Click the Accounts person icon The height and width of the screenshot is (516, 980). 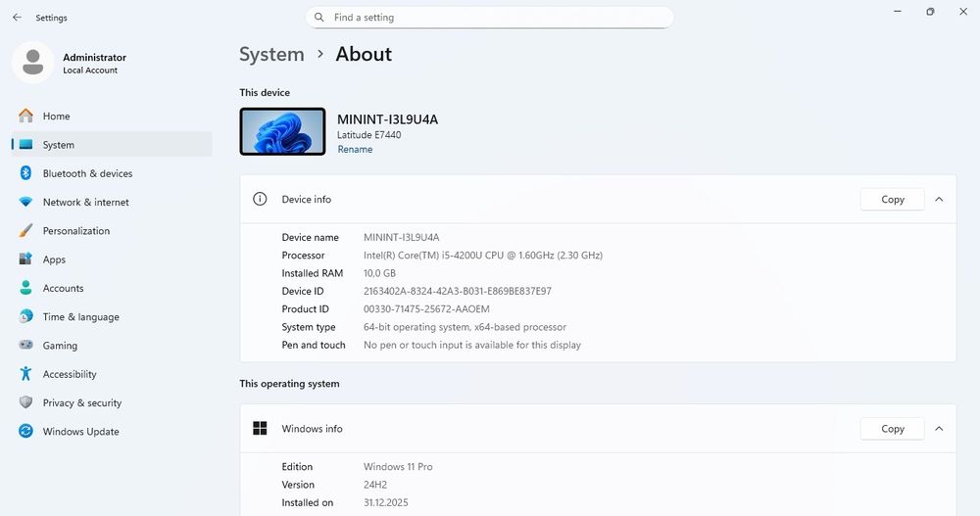tap(25, 287)
